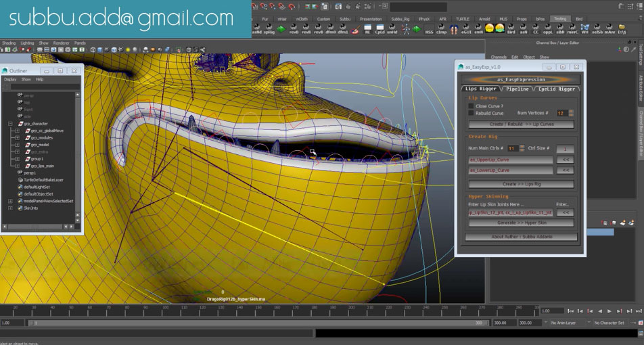
Task: Click the feet icon on the shelf
Action: click(454, 28)
